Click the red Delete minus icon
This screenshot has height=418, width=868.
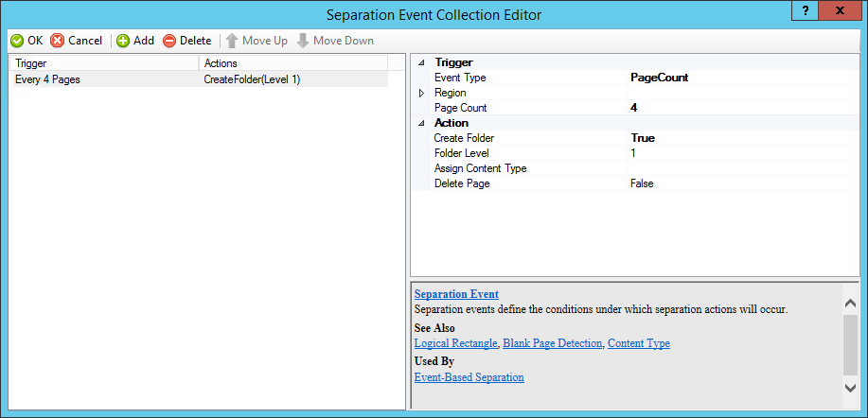click(x=169, y=41)
